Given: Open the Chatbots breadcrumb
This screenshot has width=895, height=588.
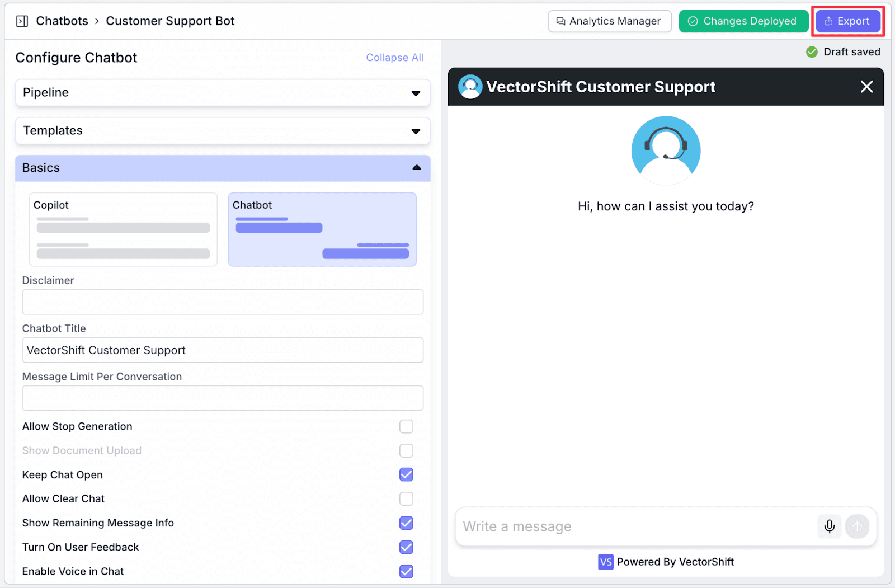Looking at the screenshot, I should [x=62, y=21].
